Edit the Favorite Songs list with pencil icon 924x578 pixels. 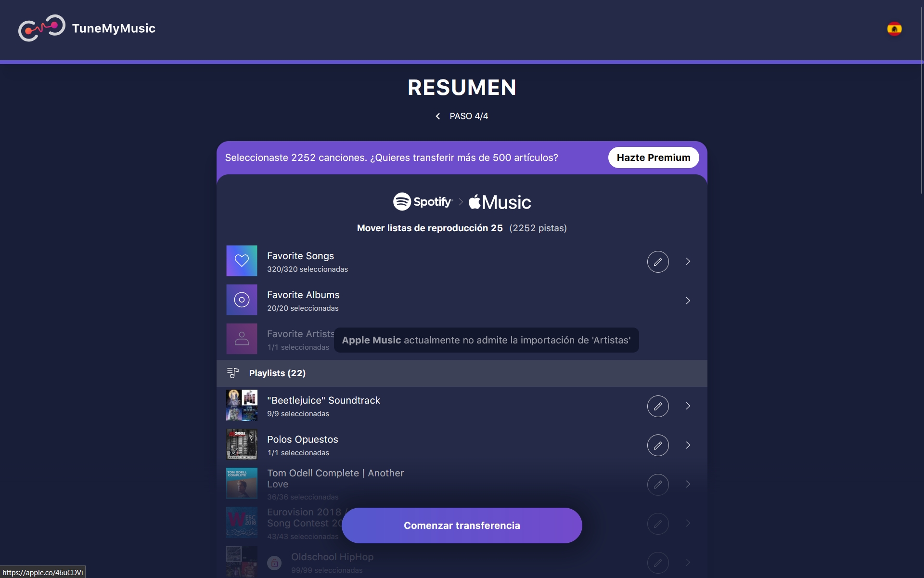[658, 262]
